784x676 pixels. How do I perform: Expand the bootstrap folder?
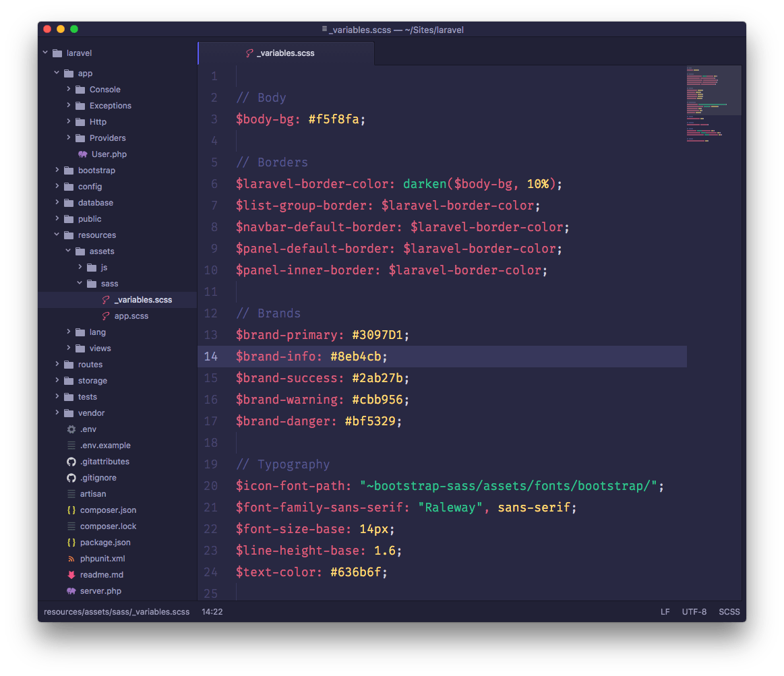click(x=57, y=170)
